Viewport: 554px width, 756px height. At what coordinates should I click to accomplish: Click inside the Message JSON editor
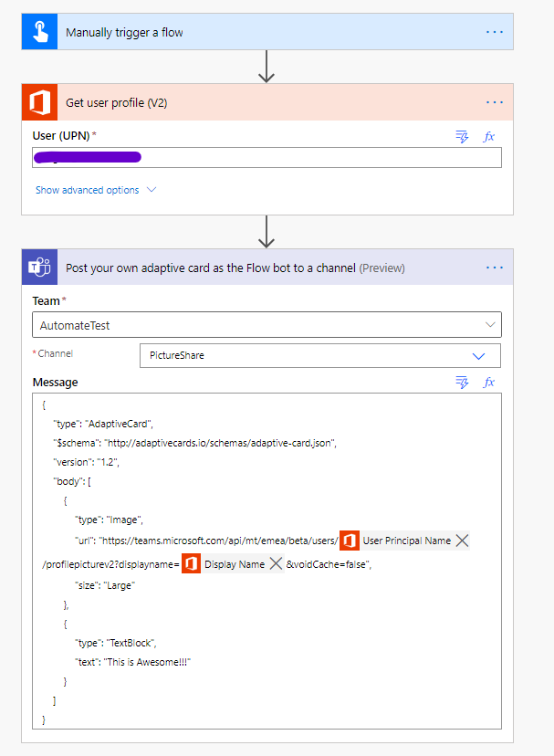tap(267, 561)
